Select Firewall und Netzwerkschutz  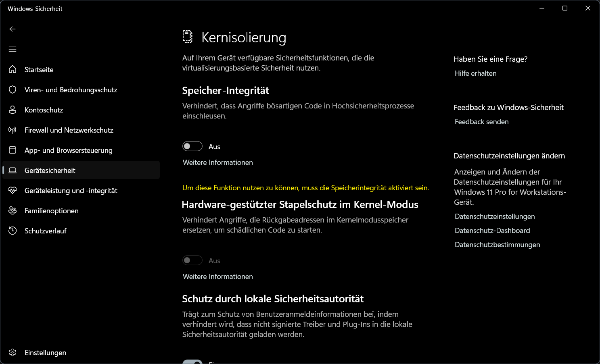coord(81,130)
